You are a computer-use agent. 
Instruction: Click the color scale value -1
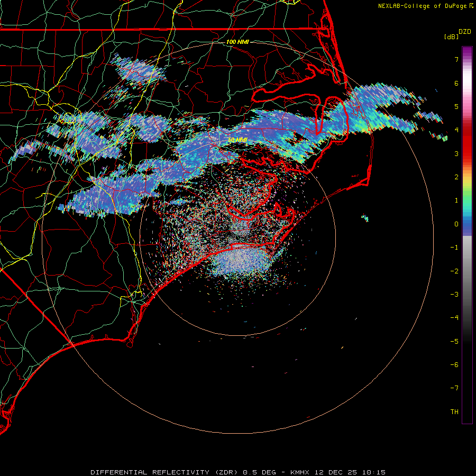454,248
